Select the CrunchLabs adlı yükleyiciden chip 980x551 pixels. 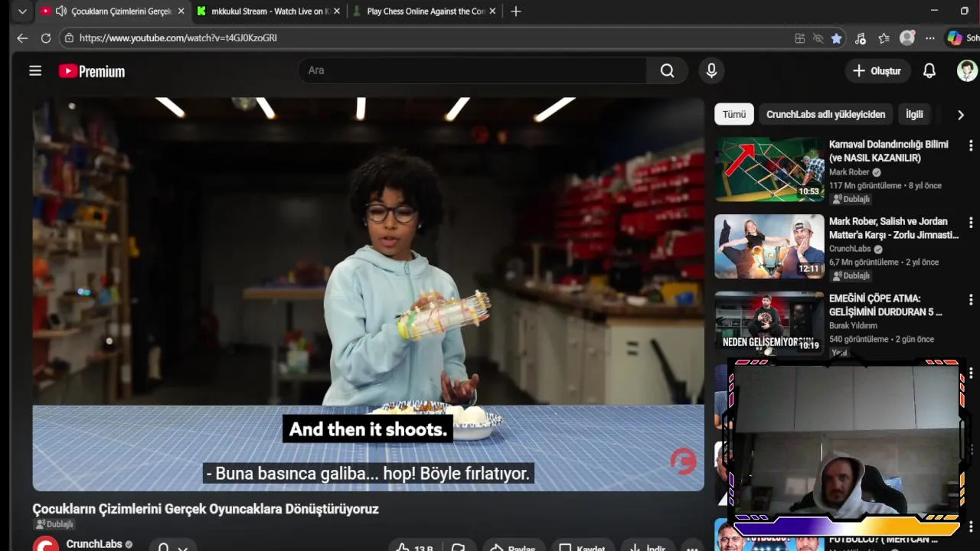pyautogui.click(x=825, y=114)
